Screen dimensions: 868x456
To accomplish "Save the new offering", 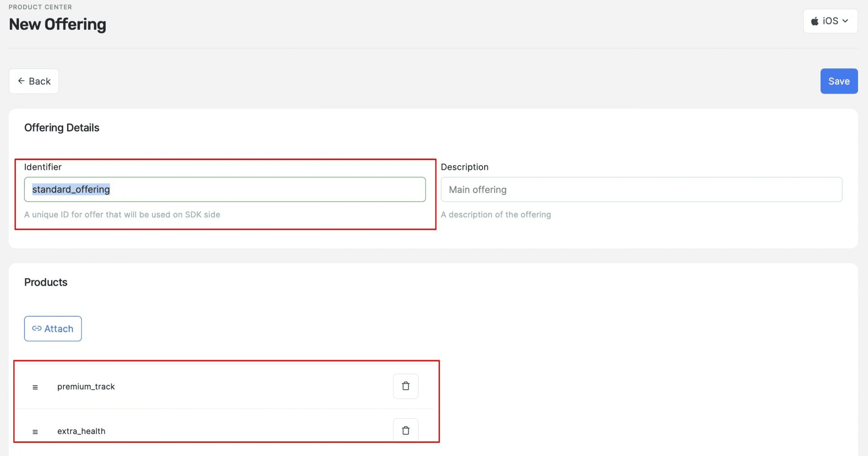I will 839,81.
